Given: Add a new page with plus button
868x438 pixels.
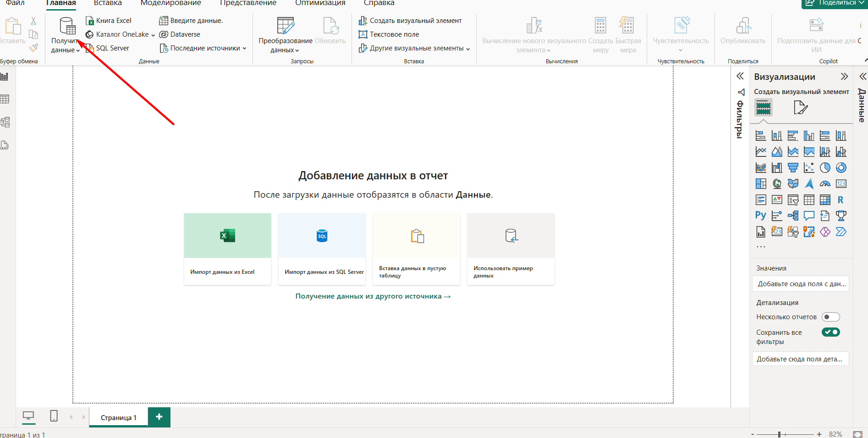Looking at the screenshot, I should pyautogui.click(x=159, y=417).
